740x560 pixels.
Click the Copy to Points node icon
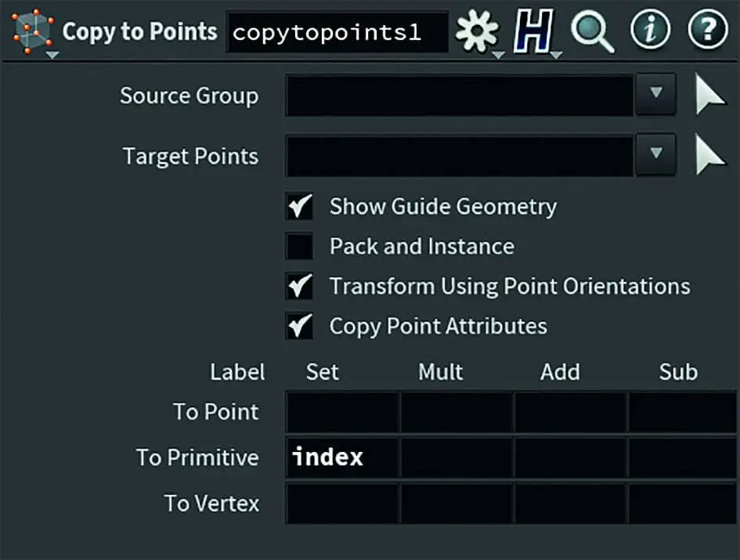point(33,32)
